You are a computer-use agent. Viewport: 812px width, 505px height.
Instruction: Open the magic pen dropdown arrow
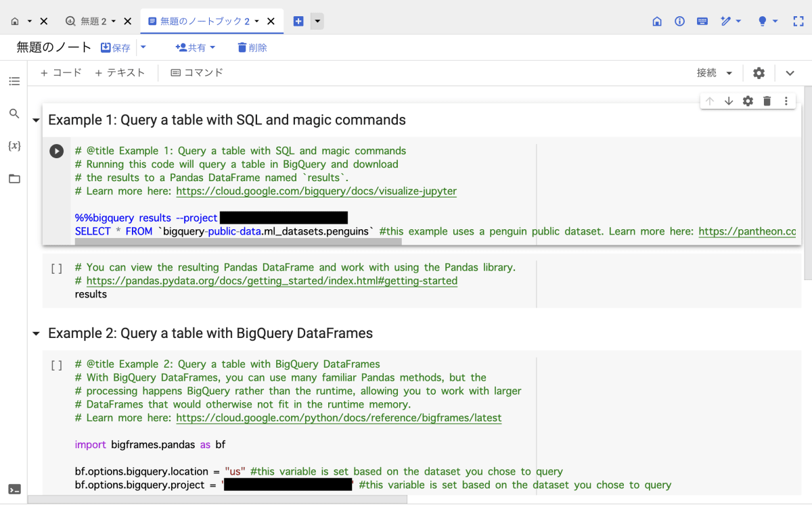[x=738, y=22]
